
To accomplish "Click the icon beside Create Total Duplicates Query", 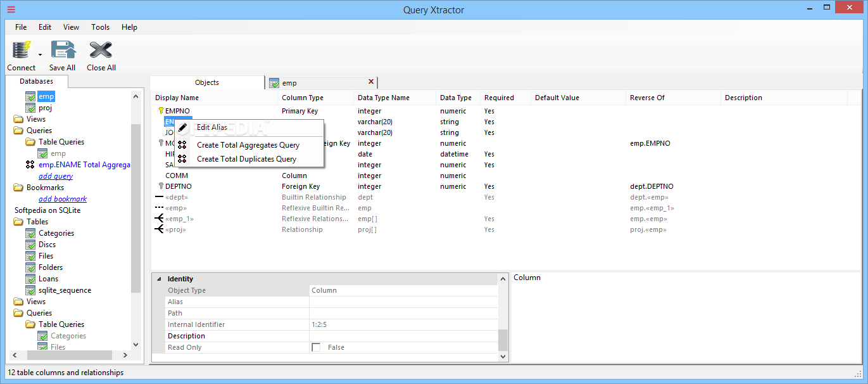I will 182,159.
